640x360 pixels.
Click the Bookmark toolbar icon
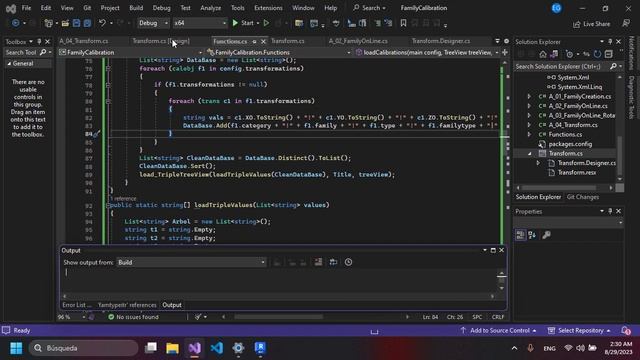[403, 23]
